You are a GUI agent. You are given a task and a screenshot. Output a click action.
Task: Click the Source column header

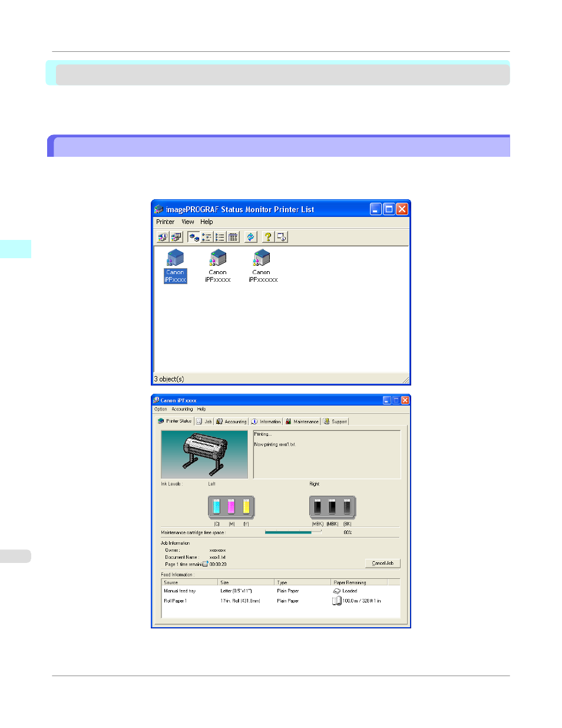pyautogui.click(x=190, y=582)
